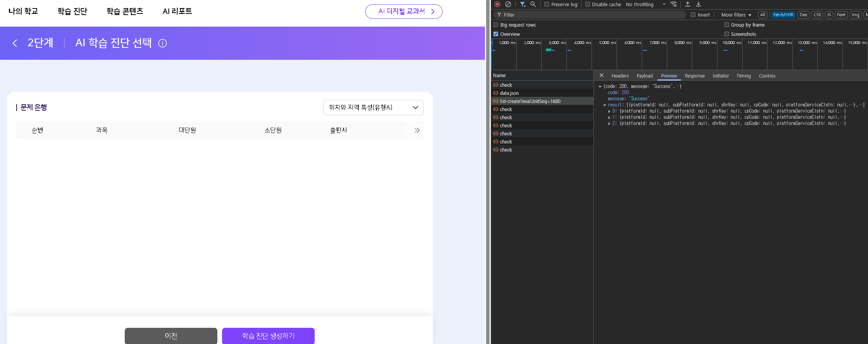Enable the Preserve log checkbox
Viewport: 868px width, 344px height.
(547, 5)
